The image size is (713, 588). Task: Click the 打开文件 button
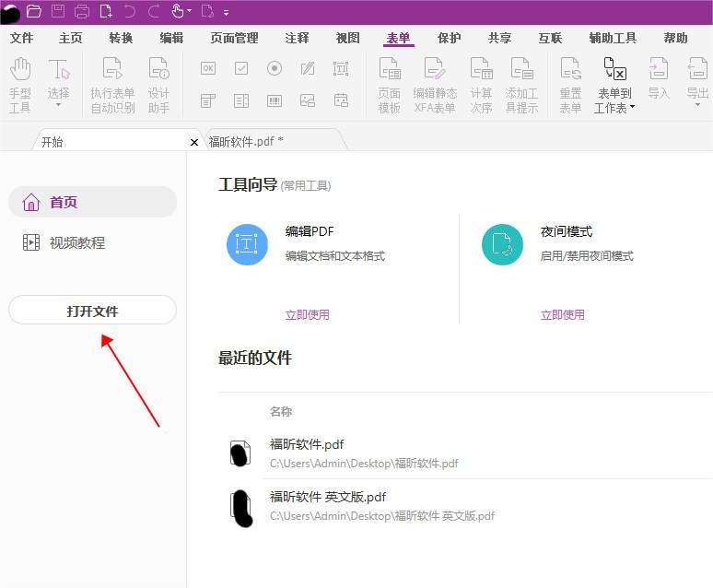[92, 311]
